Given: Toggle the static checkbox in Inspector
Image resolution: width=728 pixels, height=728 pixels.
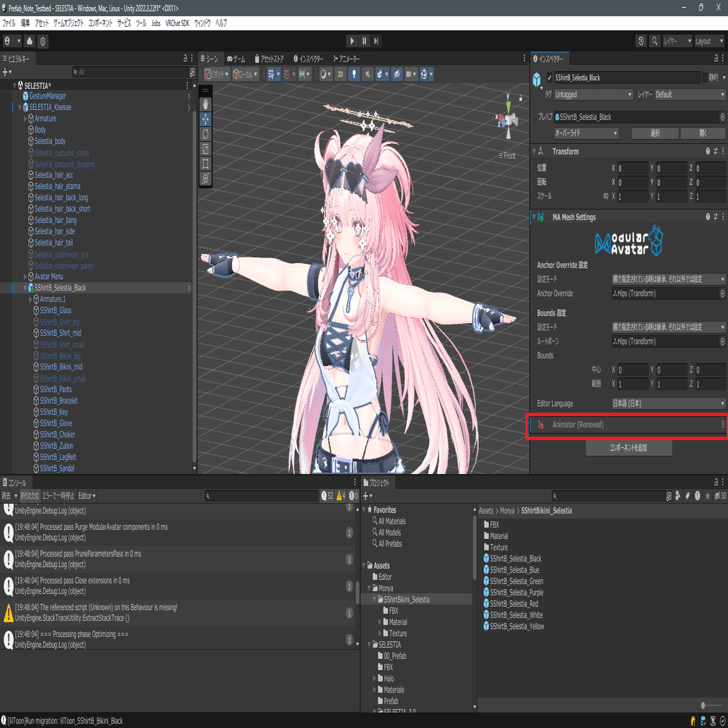Looking at the screenshot, I should point(704,78).
